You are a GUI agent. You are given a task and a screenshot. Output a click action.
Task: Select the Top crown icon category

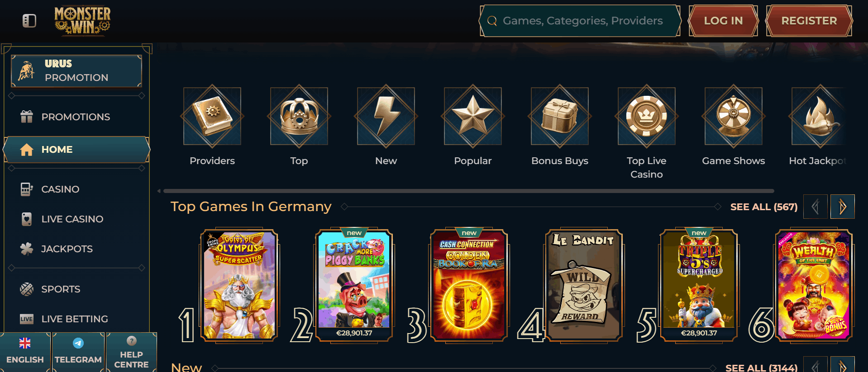[x=299, y=116]
